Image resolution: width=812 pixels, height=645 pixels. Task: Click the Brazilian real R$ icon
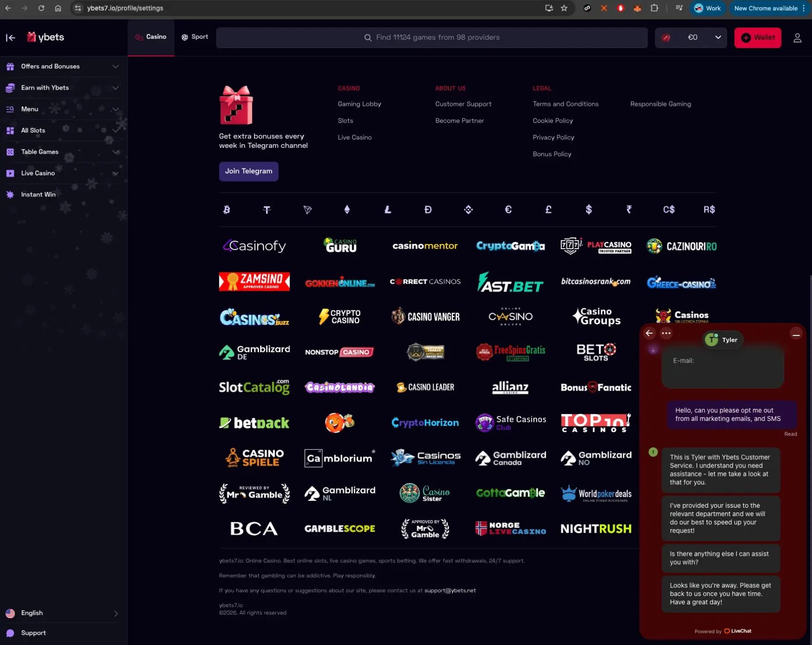[x=709, y=210]
